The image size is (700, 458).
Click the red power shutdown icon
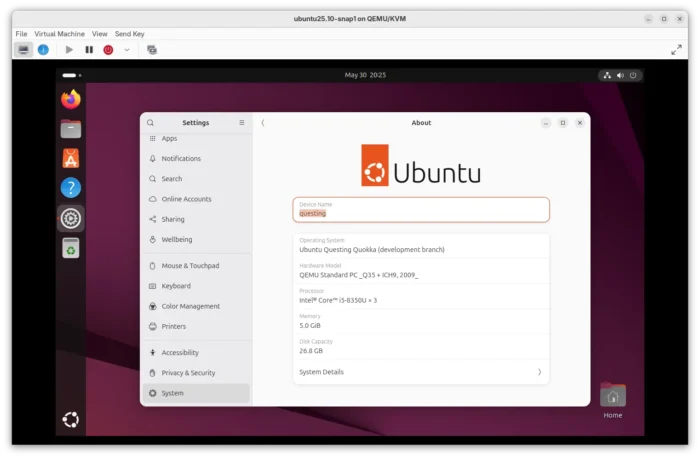pos(108,50)
